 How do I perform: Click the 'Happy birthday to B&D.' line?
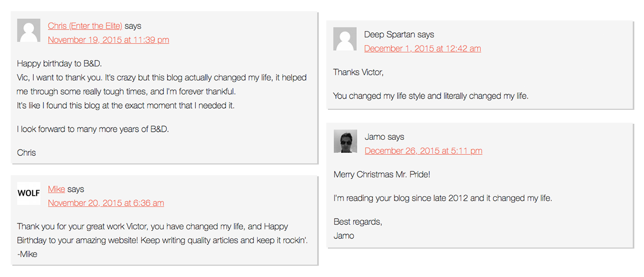[59, 63]
